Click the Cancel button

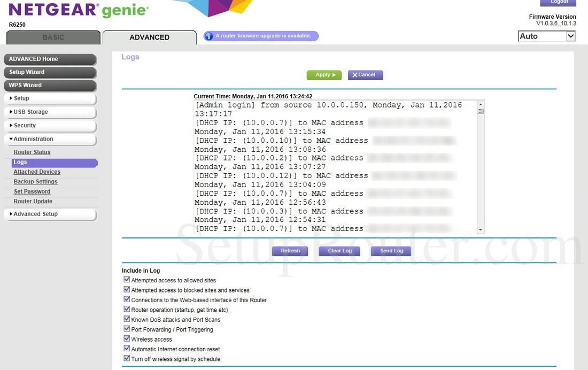point(365,75)
